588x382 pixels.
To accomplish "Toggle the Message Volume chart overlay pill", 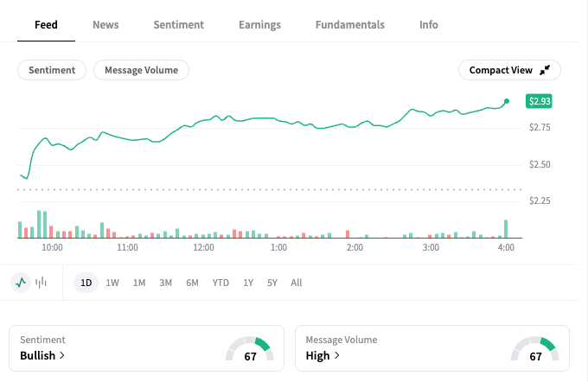I will pyautogui.click(x=141, y=70).
